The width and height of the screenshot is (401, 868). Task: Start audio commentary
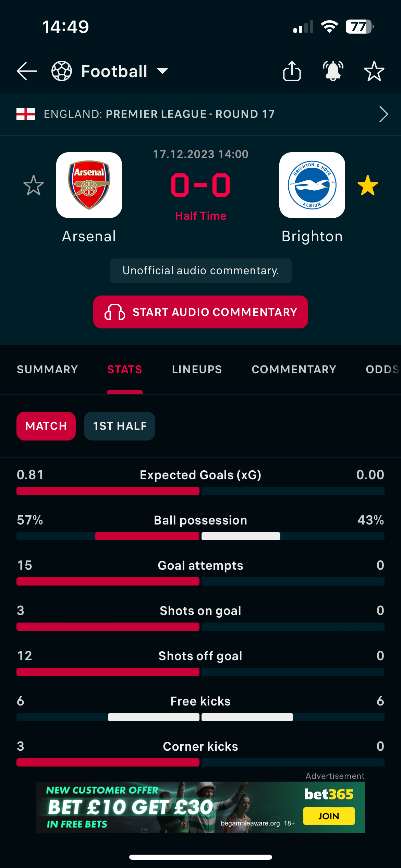(200, 312)
